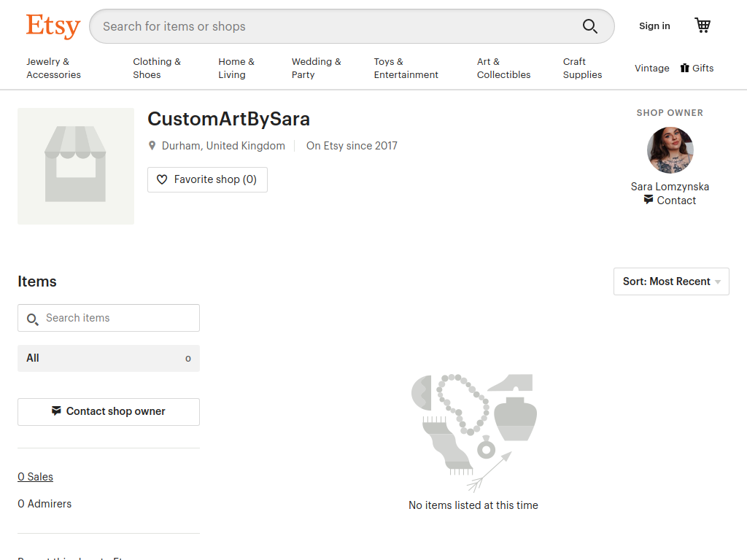Open the 0 Sales link
Screen dimensions: 747x560
click(x=35, y=477)
